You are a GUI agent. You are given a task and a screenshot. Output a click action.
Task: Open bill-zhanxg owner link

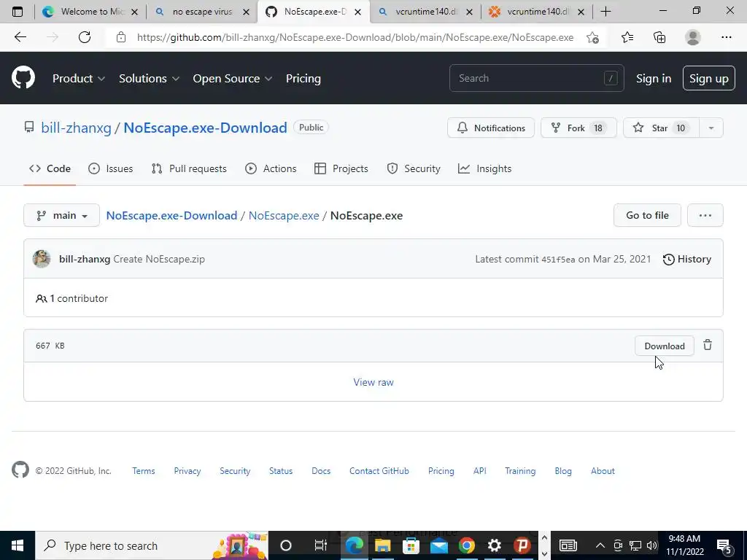(76, 128)
